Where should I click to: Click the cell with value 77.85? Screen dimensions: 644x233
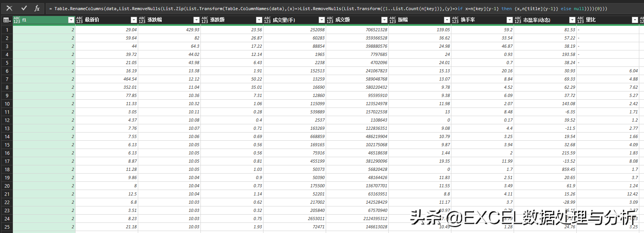coord(106,95)
